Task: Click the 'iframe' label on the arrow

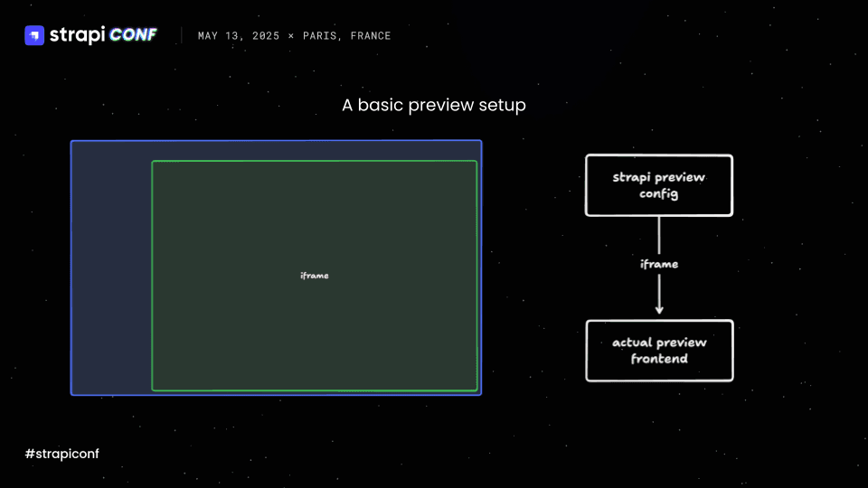Action: 659,264
